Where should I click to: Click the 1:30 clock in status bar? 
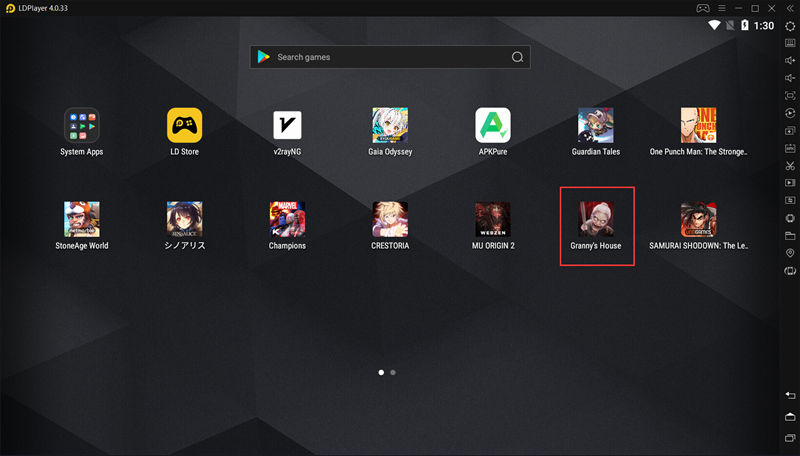(764, 26)
